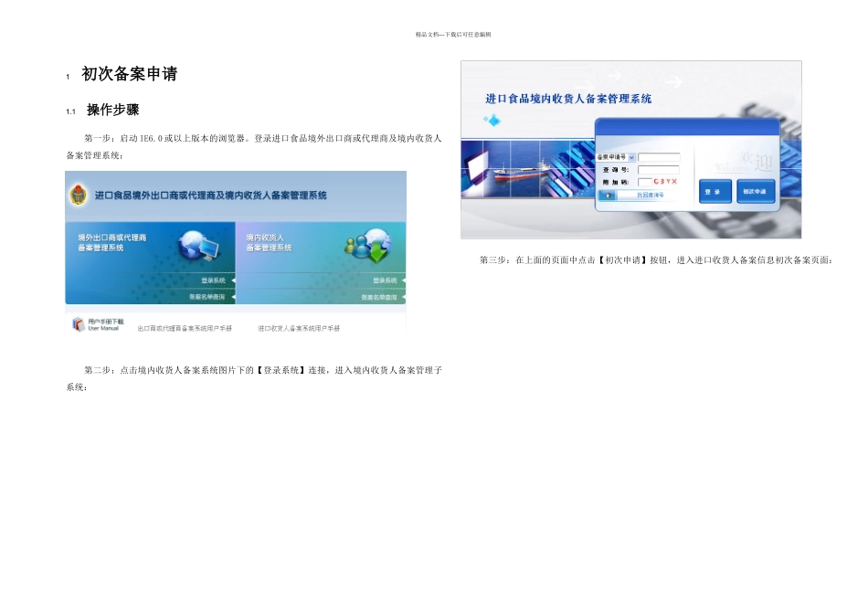Viewport: 868px width, 614px height.
Task: Click the paragraph starting with 第三步
Action: point(656,259)
